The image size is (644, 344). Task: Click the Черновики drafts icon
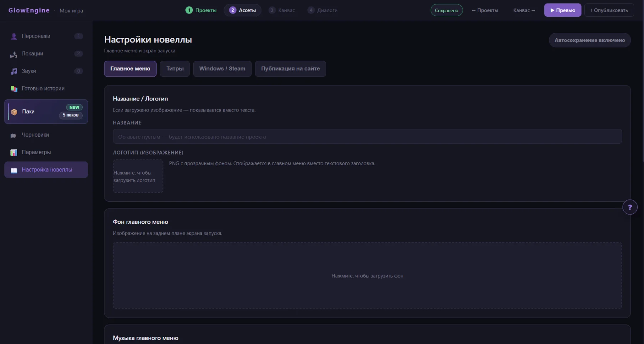pos(14,135)
